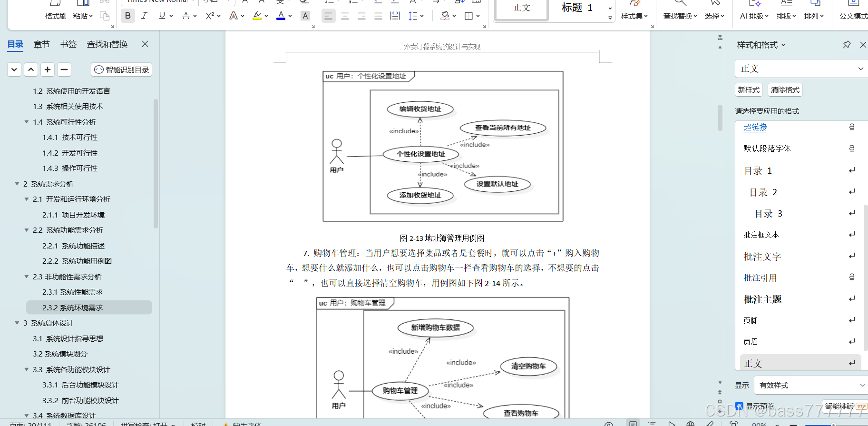Open the 查找替换 menu
Viewport: 868px width, 426px height.
[680, 16]
